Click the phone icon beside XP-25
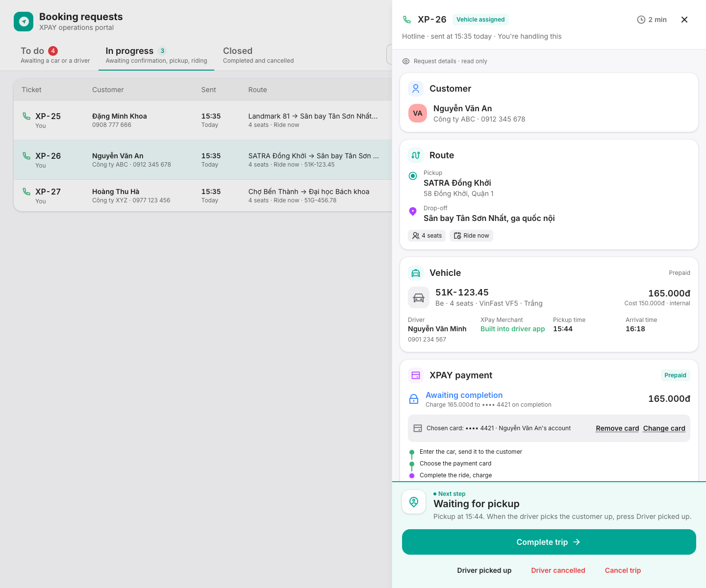 (26, 116)
